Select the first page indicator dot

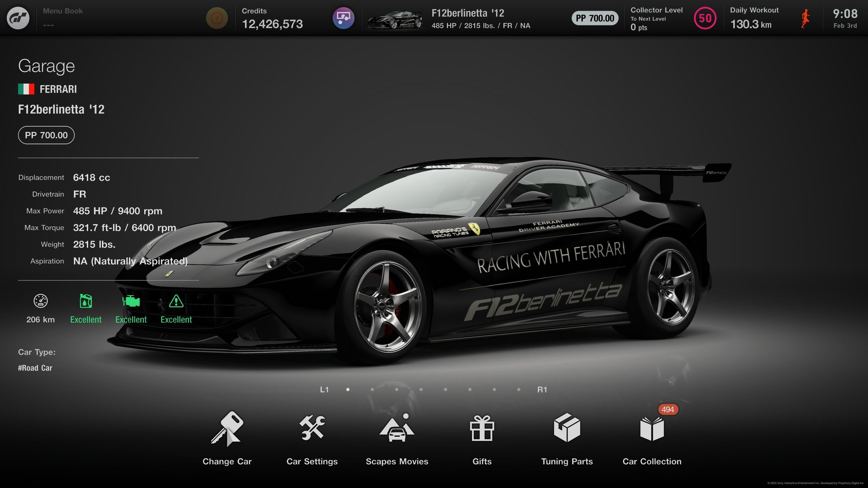tap(348, 390)
